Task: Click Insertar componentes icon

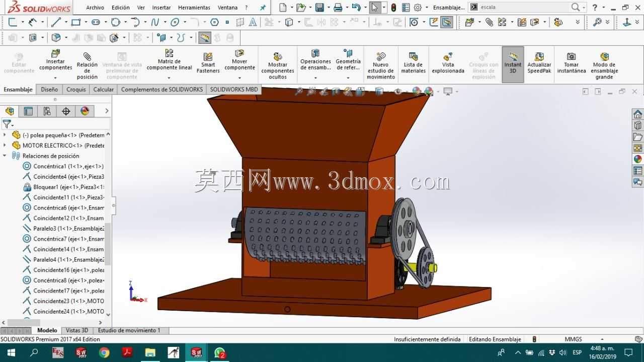Action: 56,53
